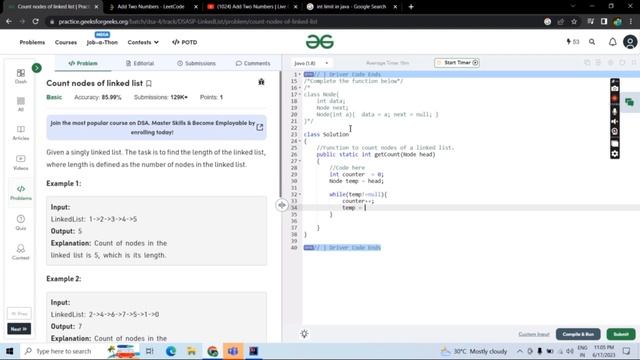This screenshot has height=360, width=640.
Task: Switch to the Editorial tab
Action: click(x=140, y=63)
